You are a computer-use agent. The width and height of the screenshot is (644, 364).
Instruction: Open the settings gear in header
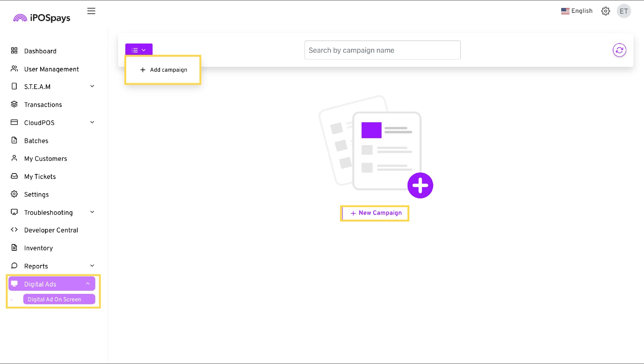point(605,11)
